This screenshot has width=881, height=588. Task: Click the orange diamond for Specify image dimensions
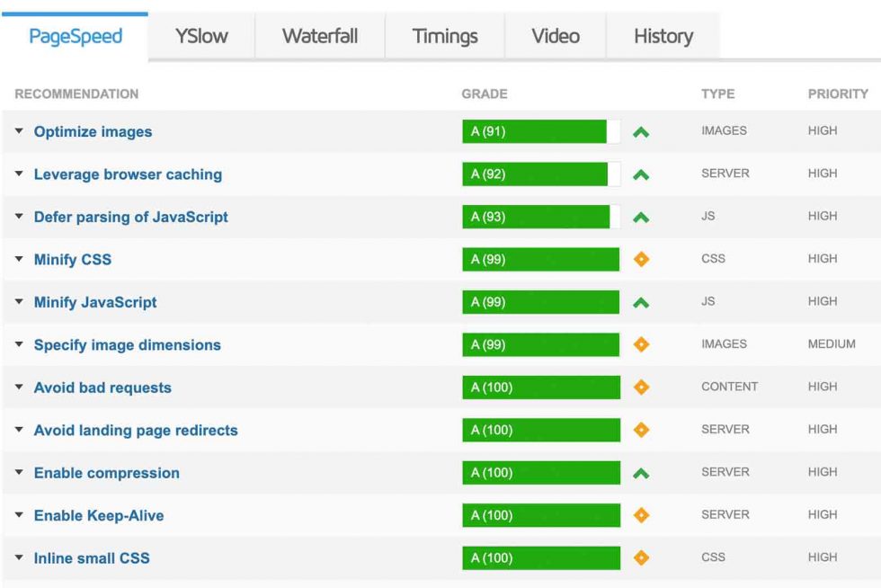tap(641, 344)
